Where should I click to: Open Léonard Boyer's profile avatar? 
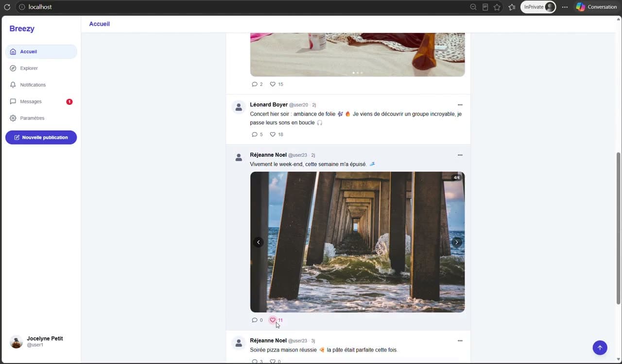239,107
